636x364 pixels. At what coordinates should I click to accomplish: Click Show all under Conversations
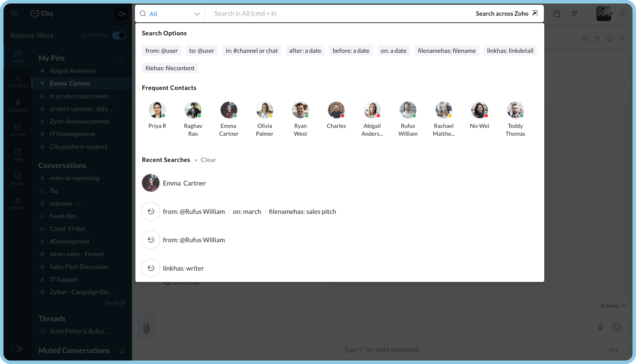tap(115, 302)
